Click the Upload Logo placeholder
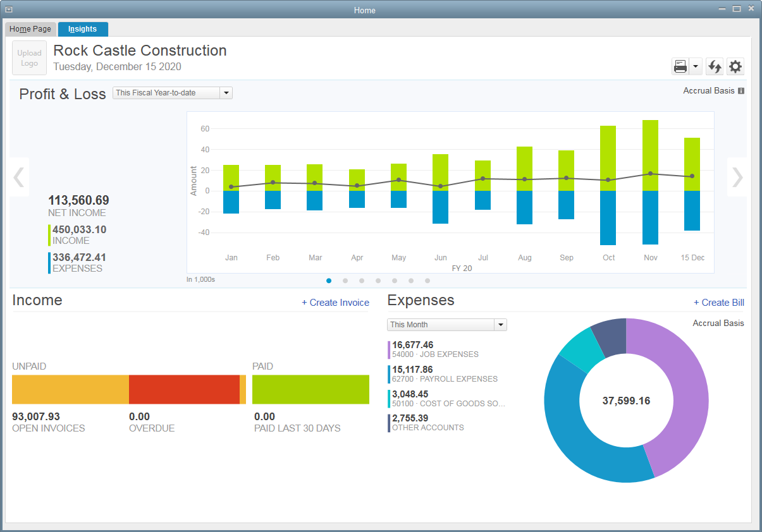The height and width of the screenshot is (532, 762). pyautogui.click(x=29, y=58)
